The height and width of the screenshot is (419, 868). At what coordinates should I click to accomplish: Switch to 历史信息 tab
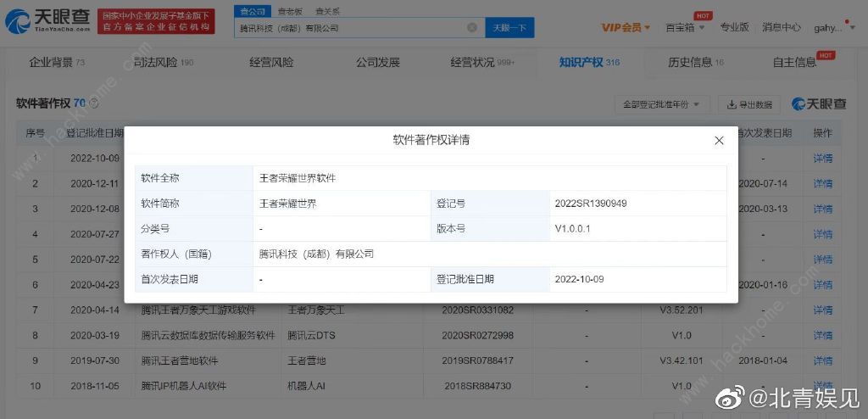[x=696, y=63]
